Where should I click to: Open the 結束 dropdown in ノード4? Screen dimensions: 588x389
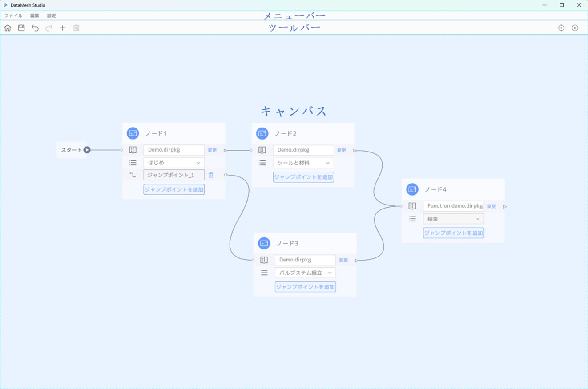coord(453,219)
